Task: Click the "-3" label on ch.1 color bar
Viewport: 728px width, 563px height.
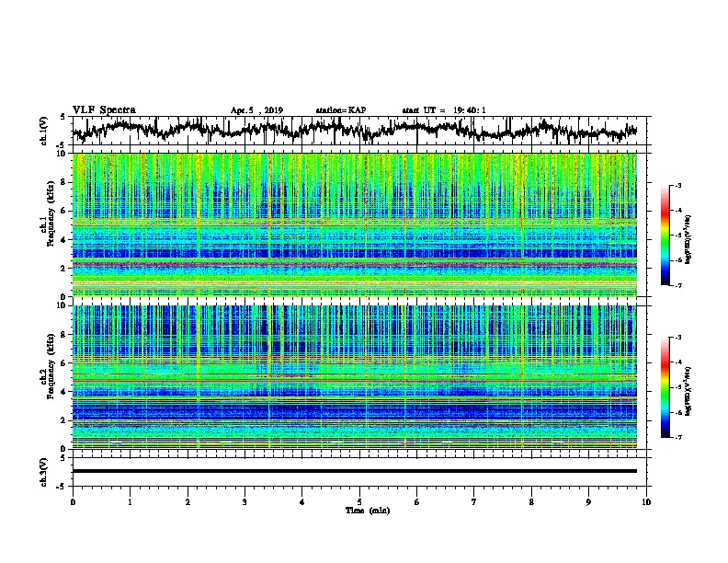Action: (x=678, y=186)
